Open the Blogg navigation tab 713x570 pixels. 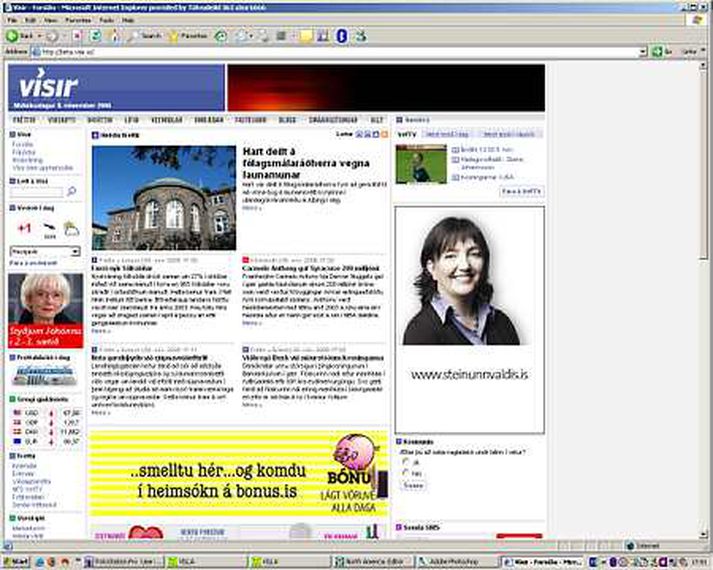(287, 120)
